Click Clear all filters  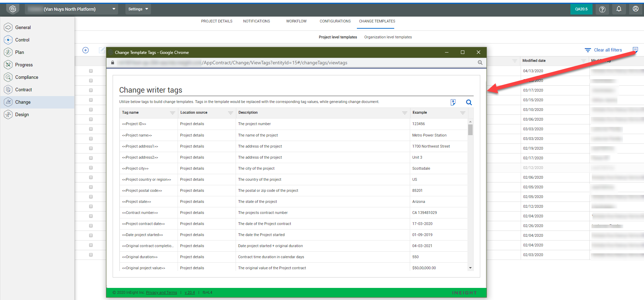[x=607, y=50]
